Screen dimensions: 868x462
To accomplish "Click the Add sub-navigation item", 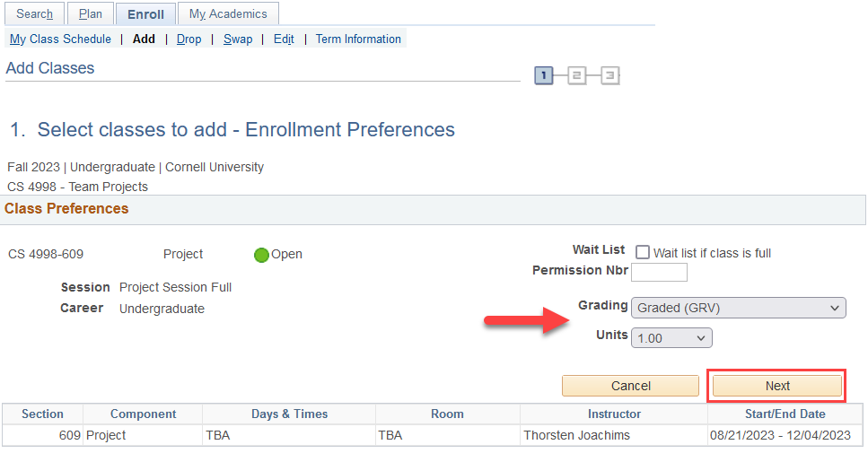I will 144,39.
